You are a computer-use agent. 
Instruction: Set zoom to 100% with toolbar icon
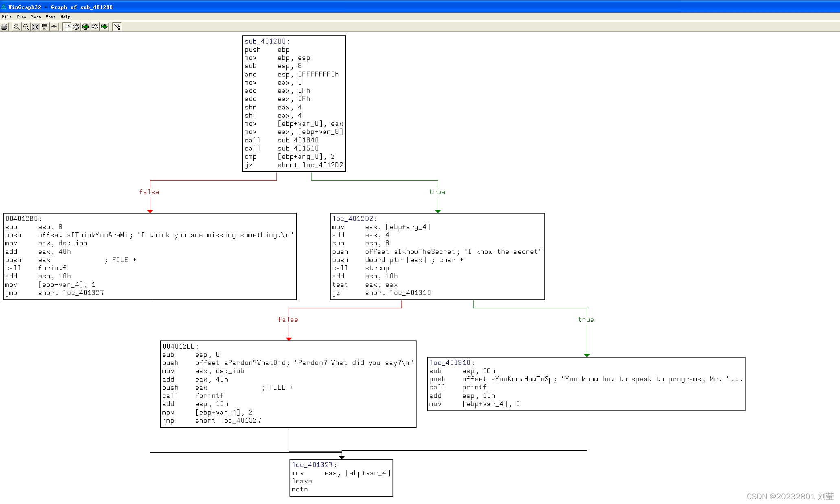(44, 27)
